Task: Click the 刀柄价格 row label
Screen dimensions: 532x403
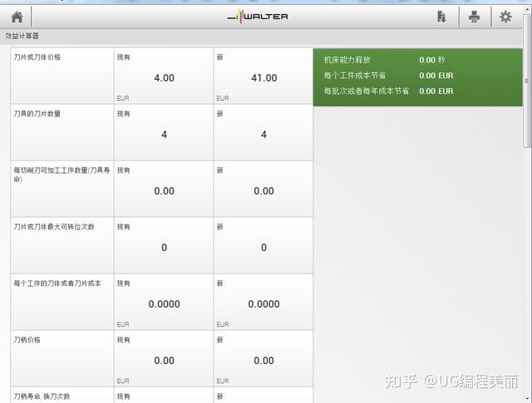Action: point(27,340)
